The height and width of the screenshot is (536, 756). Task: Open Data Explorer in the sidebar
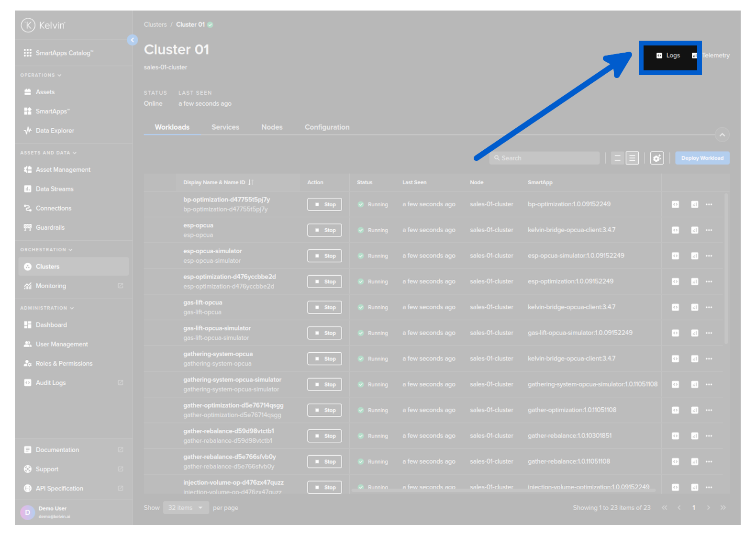(55, 131)
